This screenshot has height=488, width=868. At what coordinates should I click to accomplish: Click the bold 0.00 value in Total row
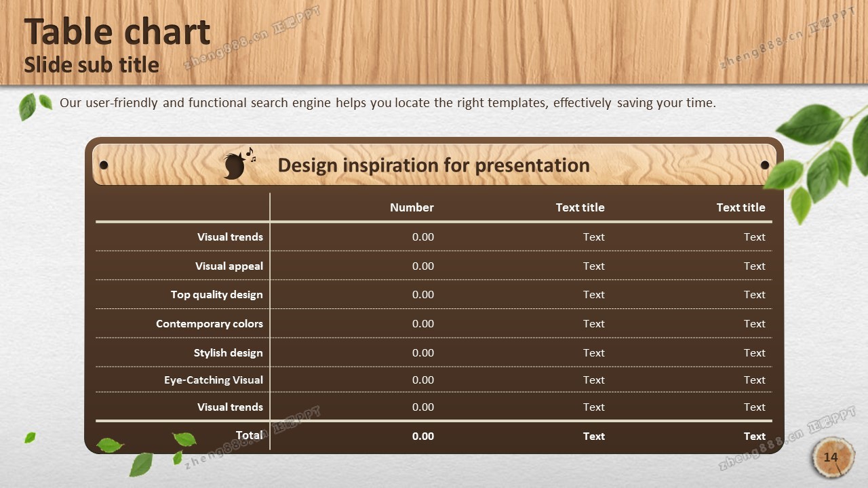[422, 436]
